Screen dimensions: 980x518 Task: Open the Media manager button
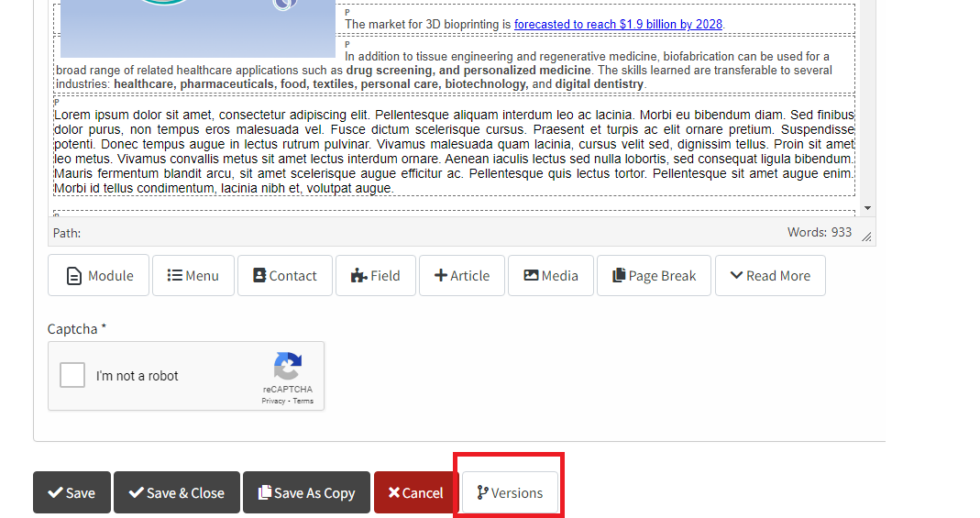click(x=551, y=276)
